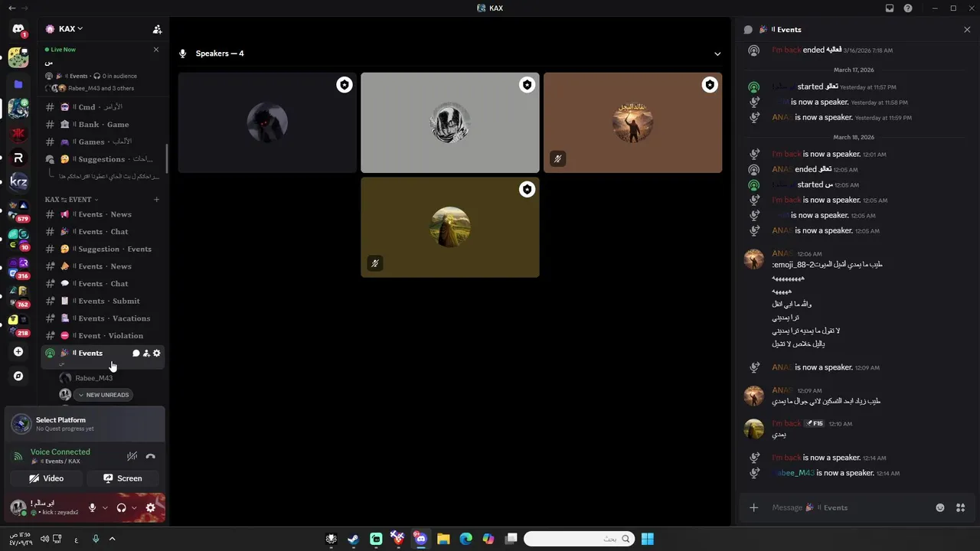
Task: Open Discover servers compass icon
Action: pos(18,376)
